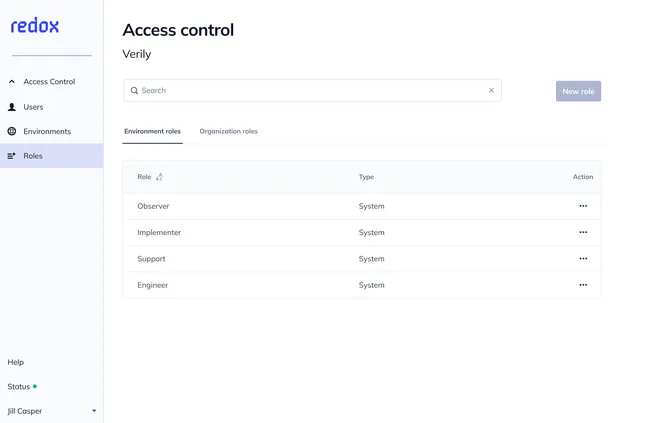Open the Help link
The height and width of the screenshot is (423, 645).
coord(16,362)
